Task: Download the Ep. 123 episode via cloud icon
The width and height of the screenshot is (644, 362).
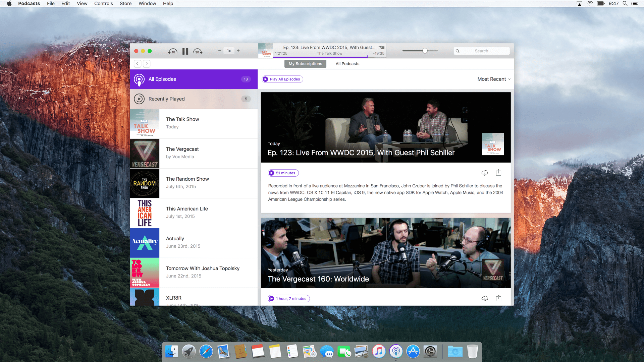Action: 485,173
